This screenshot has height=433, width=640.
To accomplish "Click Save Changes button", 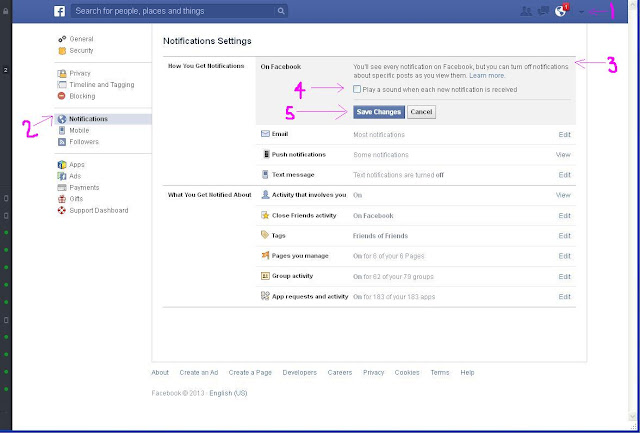I will click(379, 112).
